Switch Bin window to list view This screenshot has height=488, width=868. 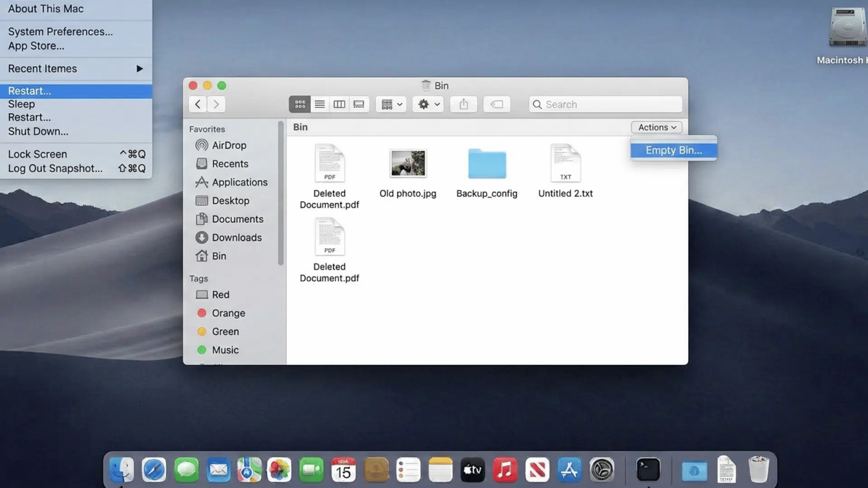pos(320,104)
